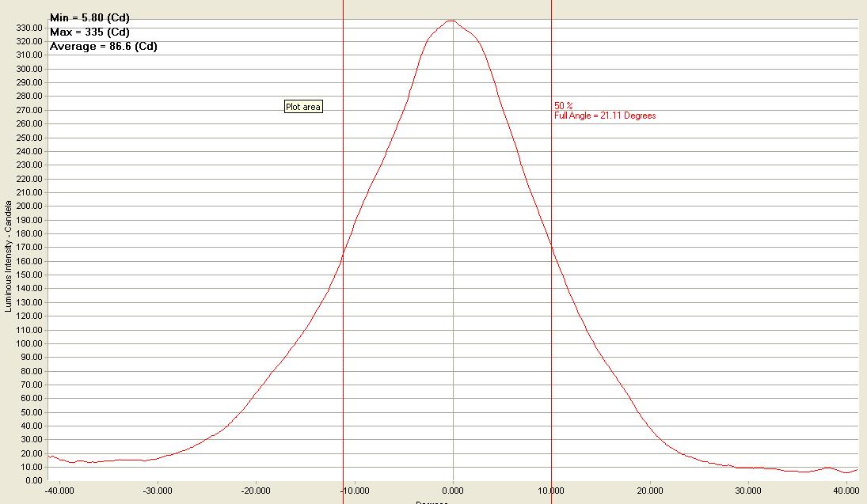
Task: Select the "Max = 335 (Cd)" text
Action: click(89, 32)
